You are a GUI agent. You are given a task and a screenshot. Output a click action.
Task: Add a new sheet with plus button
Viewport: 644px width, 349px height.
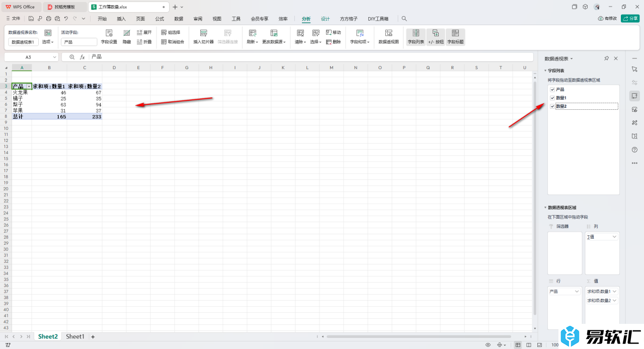click(x=93, y=336)
